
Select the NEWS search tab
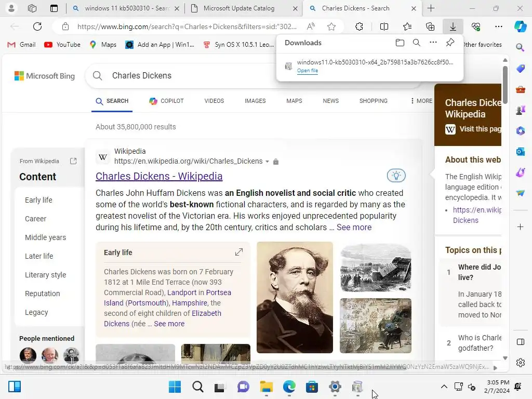331,101
